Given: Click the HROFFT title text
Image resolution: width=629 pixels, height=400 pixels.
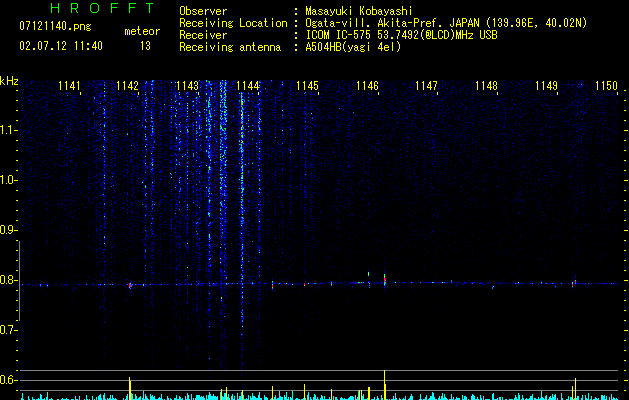Looking at the screenshot, I should 103,8.
